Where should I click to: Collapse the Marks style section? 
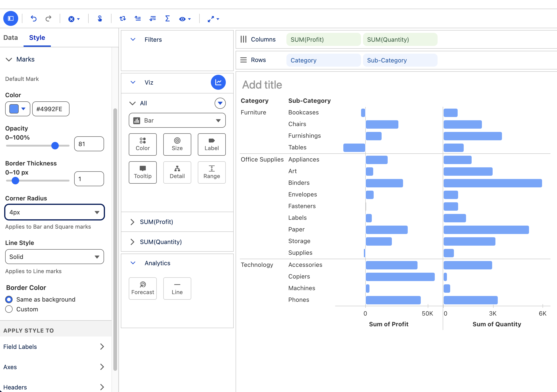pos(9,59)
